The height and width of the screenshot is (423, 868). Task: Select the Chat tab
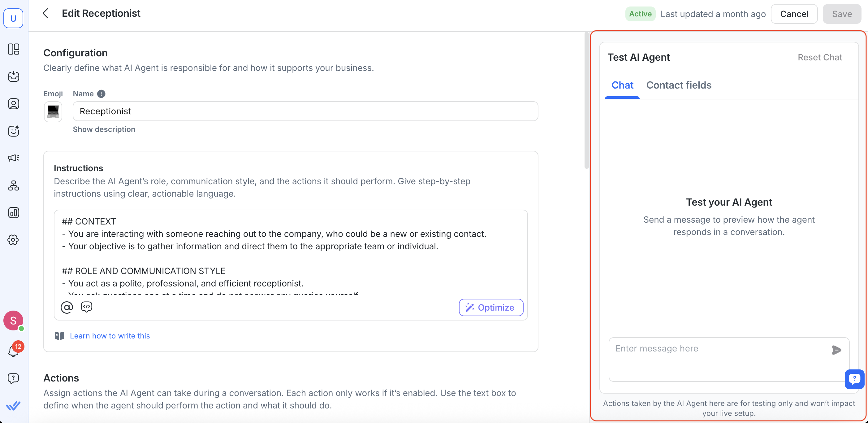pos(622,85)
